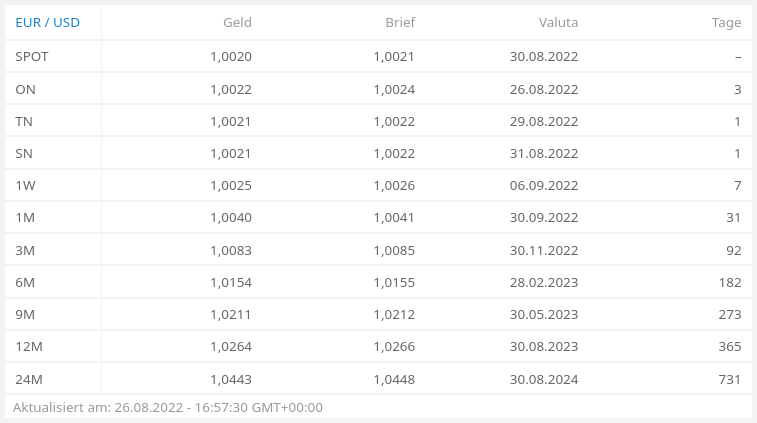
Task: Click the EUR / USD header link
Action: (47, 22)
